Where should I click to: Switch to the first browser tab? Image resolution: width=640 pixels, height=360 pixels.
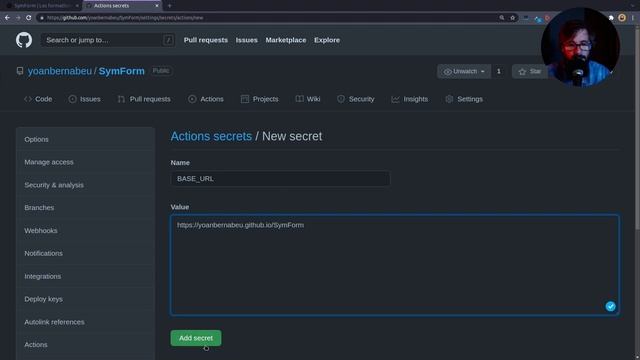pyautogui.click(x=41, y=6)
